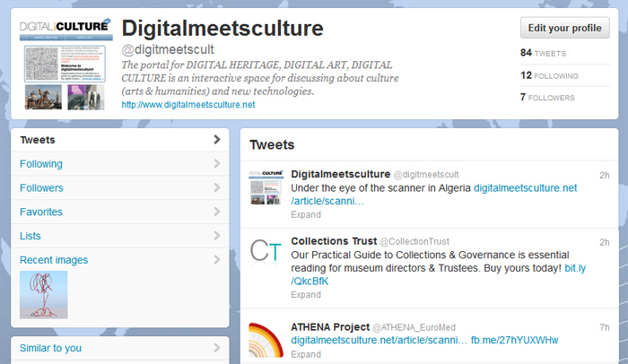Image resolution: width=628 pixels, height=364 pixels.
Task: Expand the Algeria scanner tweet
Action: (306, 215)
